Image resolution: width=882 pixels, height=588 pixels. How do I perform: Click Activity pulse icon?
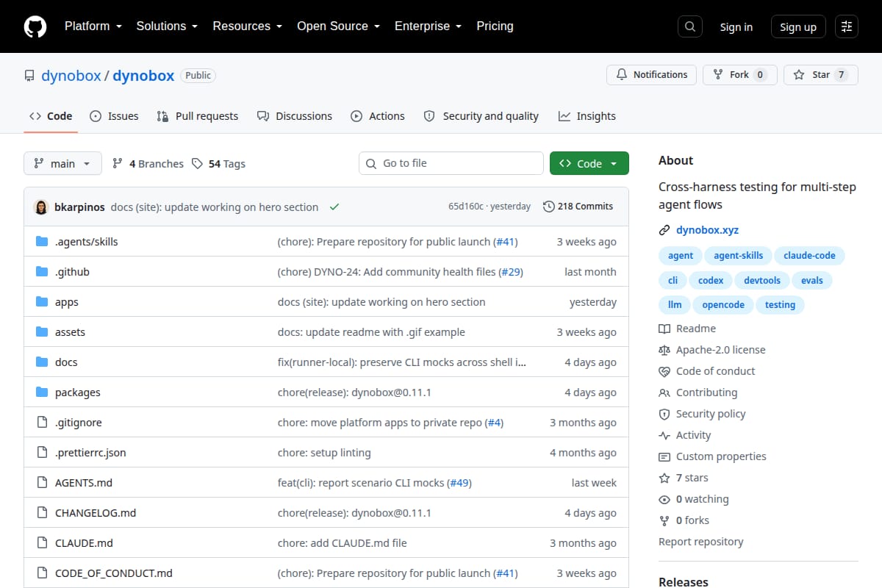click(x=664, y=435)
